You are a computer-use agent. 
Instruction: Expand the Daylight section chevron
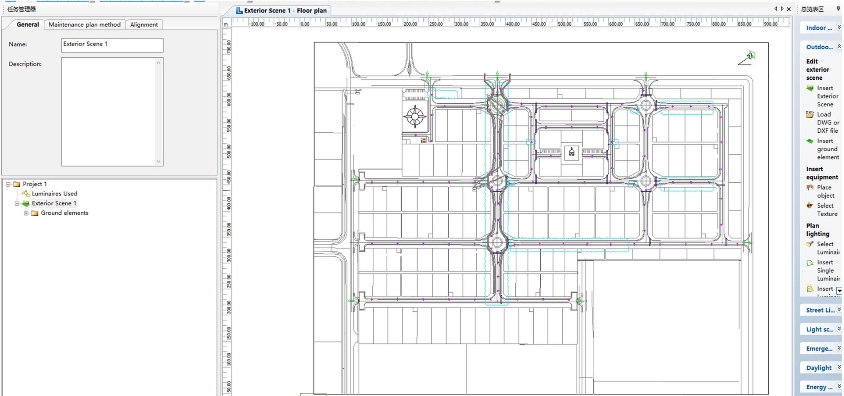(839, 367)
